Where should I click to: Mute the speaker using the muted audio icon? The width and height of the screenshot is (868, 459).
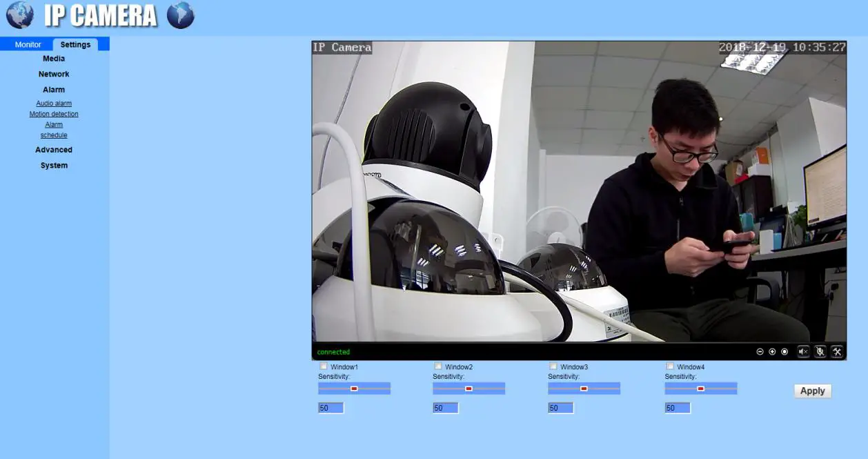pos(802,351)
